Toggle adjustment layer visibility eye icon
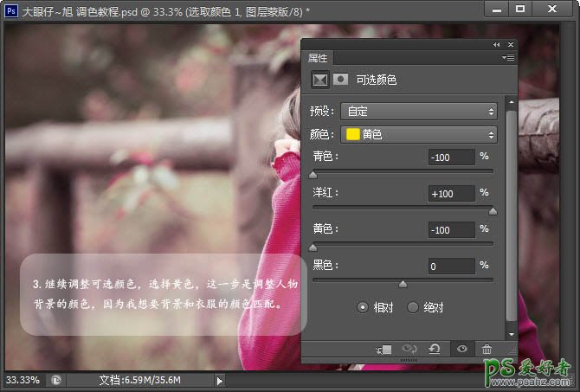Image resolution: width=580 pixels, height=392 pixels. pos(461,349)
